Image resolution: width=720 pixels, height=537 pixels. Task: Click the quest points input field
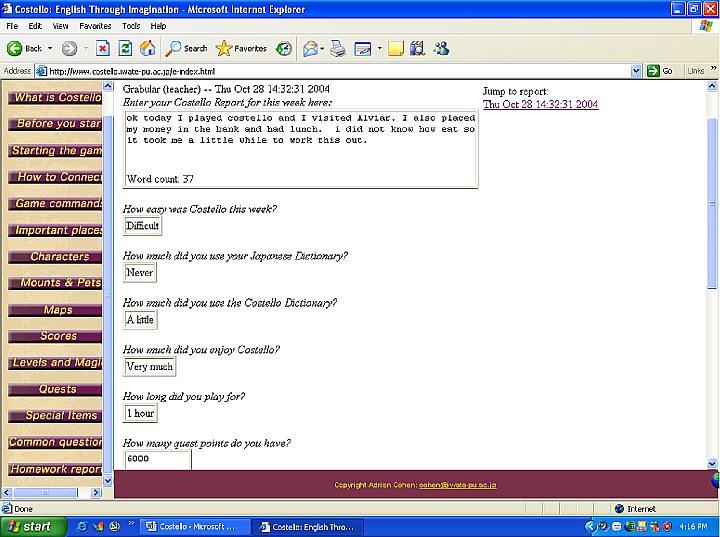157,460
